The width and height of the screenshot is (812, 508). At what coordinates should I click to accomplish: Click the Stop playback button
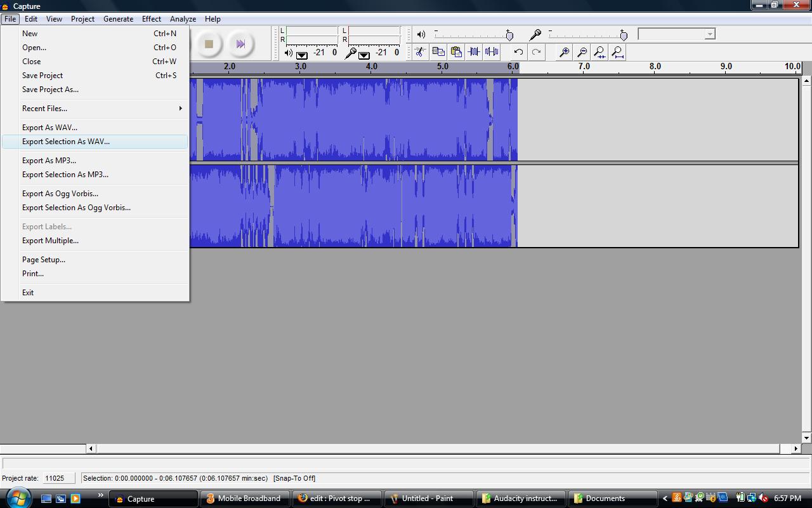point(209,44)
